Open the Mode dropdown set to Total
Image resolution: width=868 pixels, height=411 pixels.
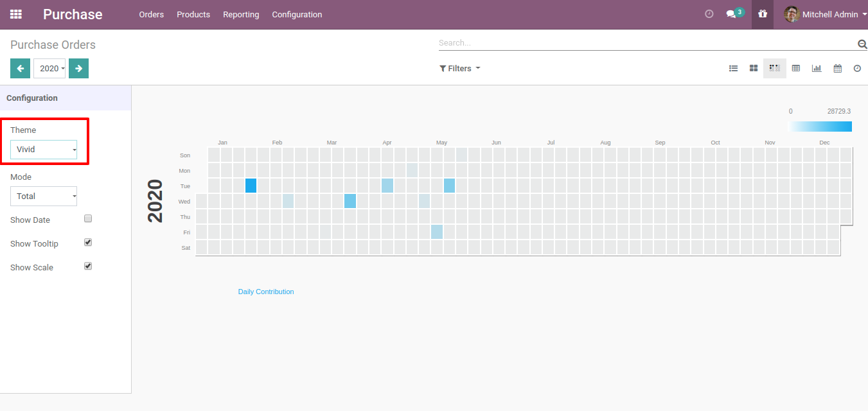[x=44, y=197]
